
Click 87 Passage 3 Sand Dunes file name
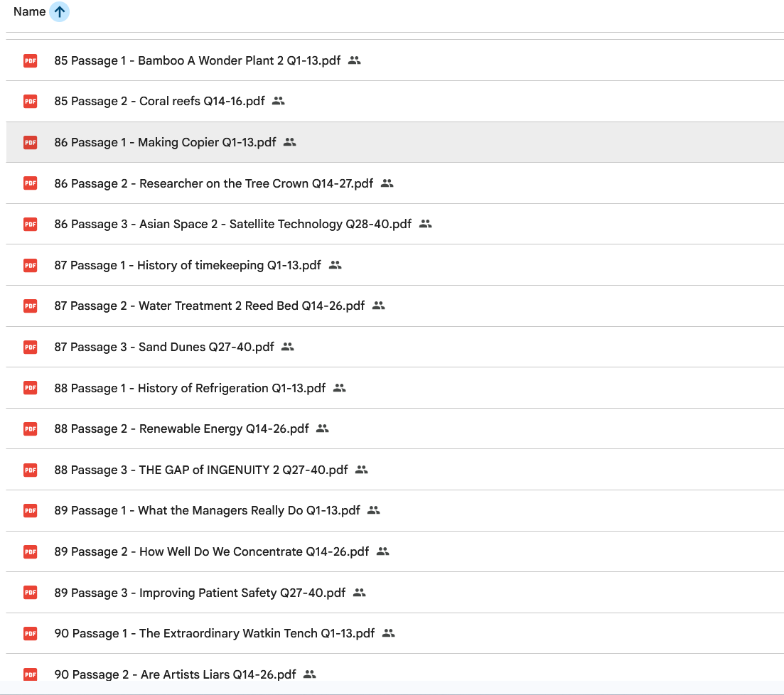click(163, 347)
